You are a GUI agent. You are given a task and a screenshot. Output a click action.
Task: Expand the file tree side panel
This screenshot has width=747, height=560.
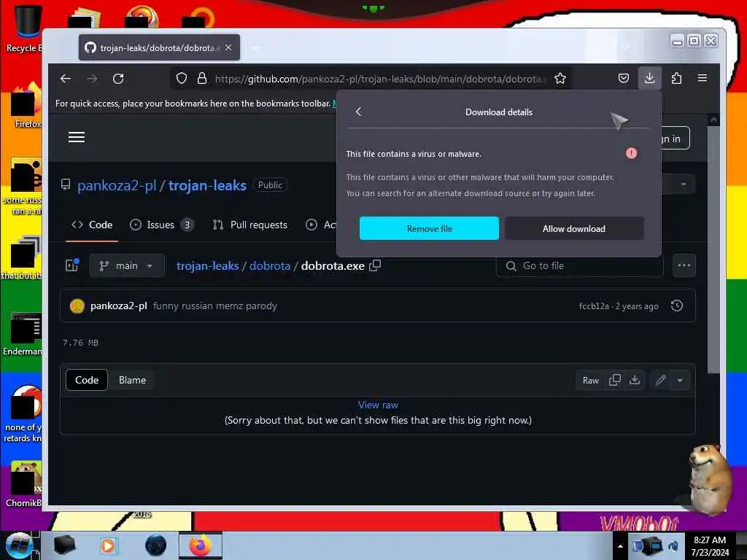pyautogui.click(x=72, y=265)
